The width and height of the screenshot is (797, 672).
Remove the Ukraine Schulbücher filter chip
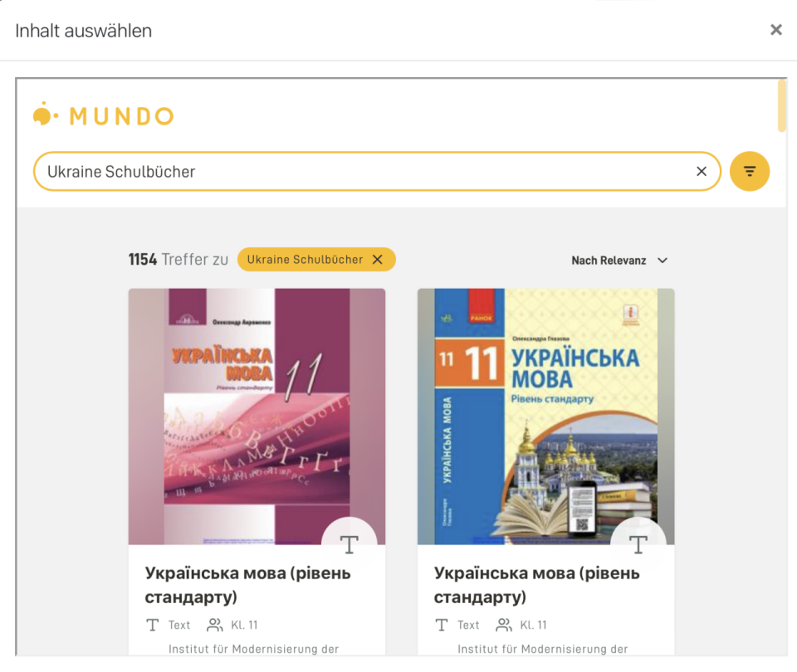378,260
